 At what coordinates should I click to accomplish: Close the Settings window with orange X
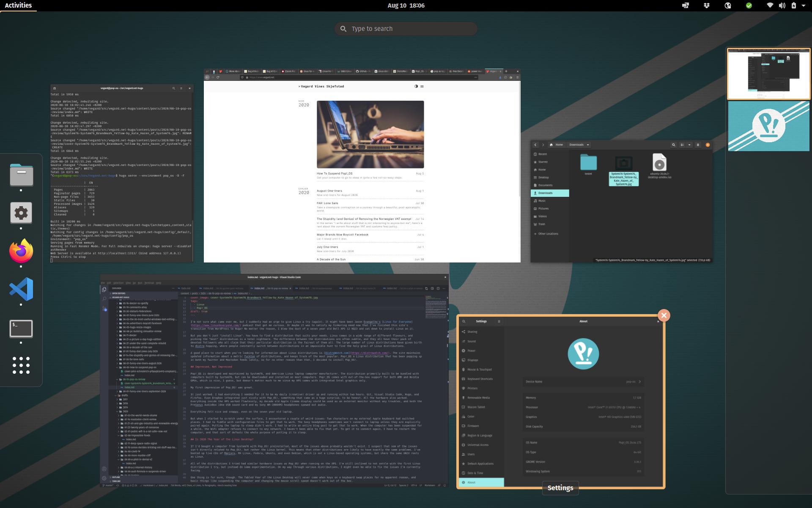664,315
